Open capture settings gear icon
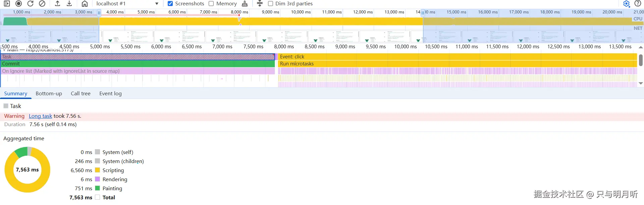This screenshot has height=205, width=644. pyautogui.click(x=626, y=4)
